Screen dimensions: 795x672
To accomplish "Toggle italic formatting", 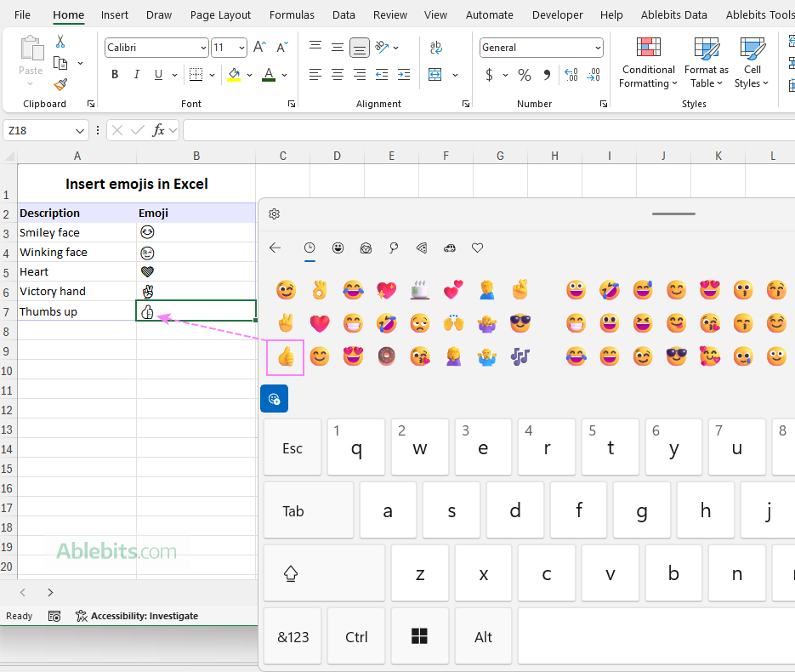I will [136, 75].
